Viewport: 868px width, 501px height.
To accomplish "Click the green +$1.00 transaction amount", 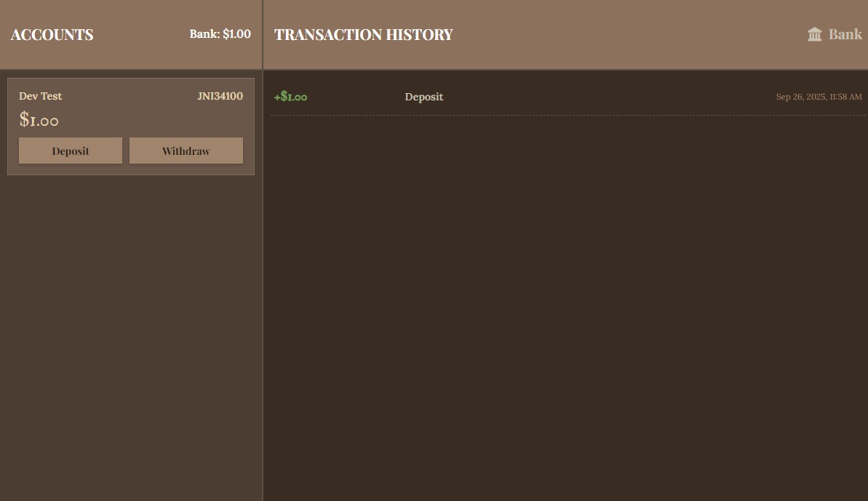I will (290, 97).
